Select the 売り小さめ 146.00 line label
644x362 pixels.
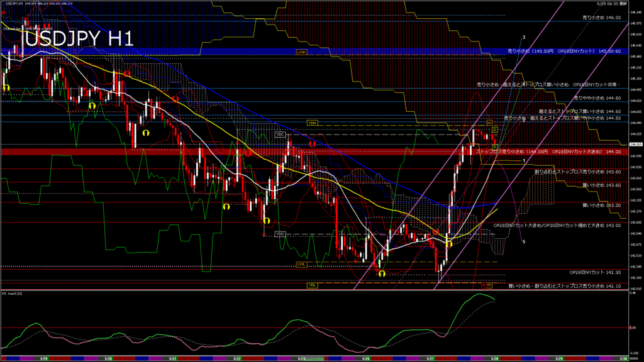tap(602, 18)
